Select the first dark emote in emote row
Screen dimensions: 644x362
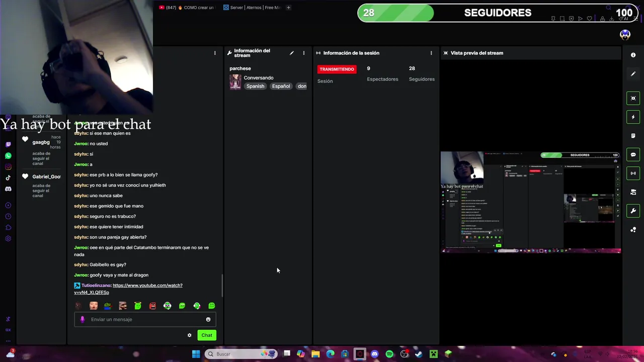coord(78,306)
